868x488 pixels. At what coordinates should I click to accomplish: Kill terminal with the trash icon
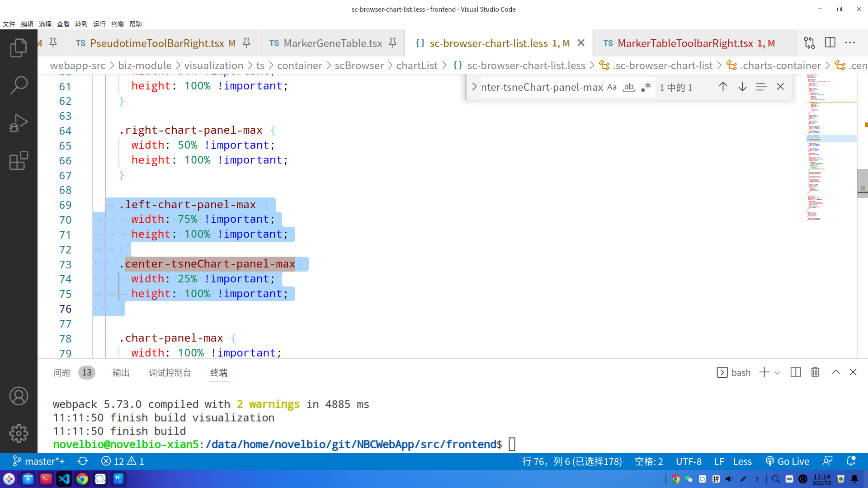(x=815, y=372)
